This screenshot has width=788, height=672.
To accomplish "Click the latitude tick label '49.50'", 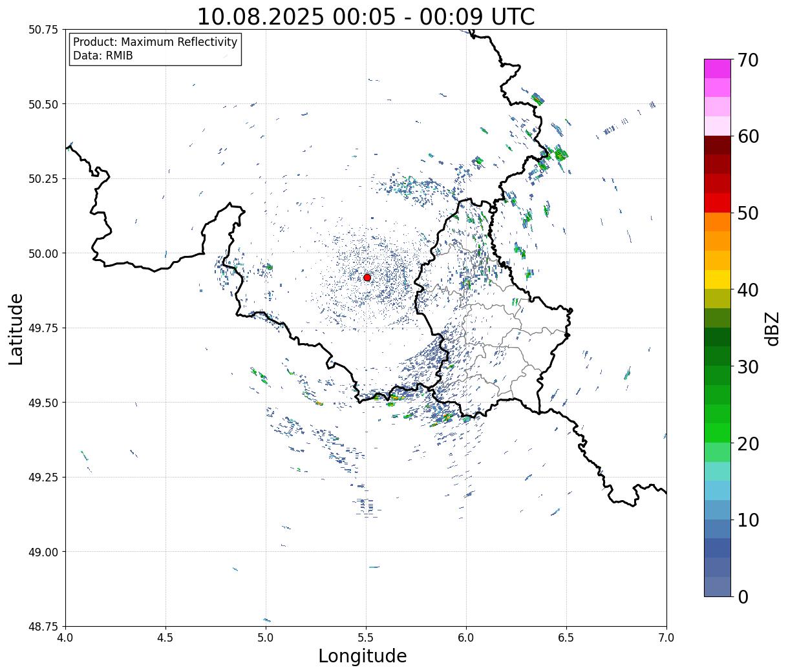I will tap(43, 403).
